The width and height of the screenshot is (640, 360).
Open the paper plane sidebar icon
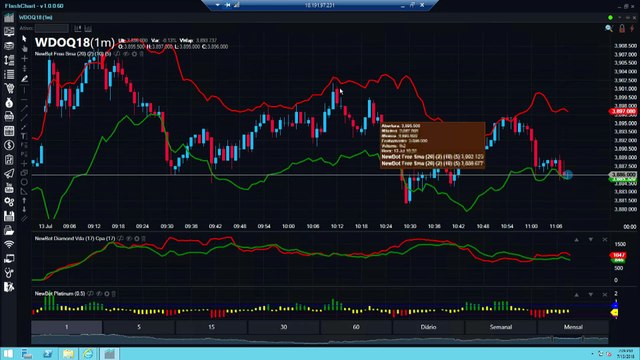click(x=9, y=173)
